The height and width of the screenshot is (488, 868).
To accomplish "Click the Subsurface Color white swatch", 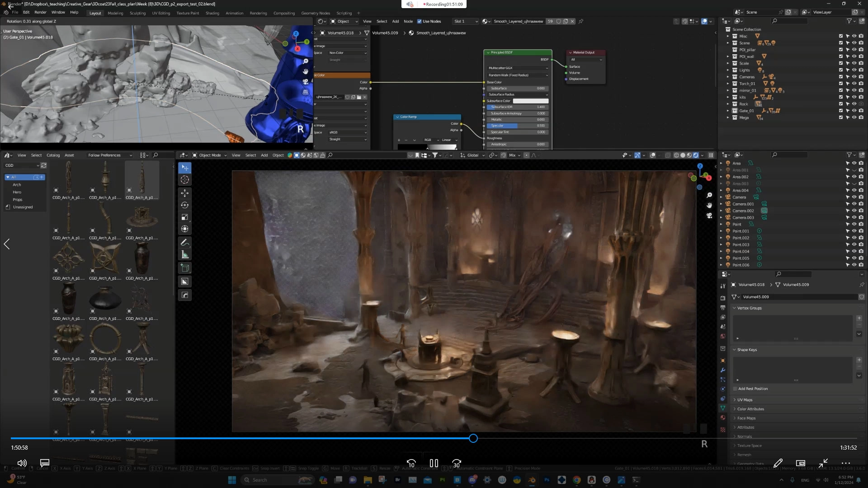I will [530, 101].
